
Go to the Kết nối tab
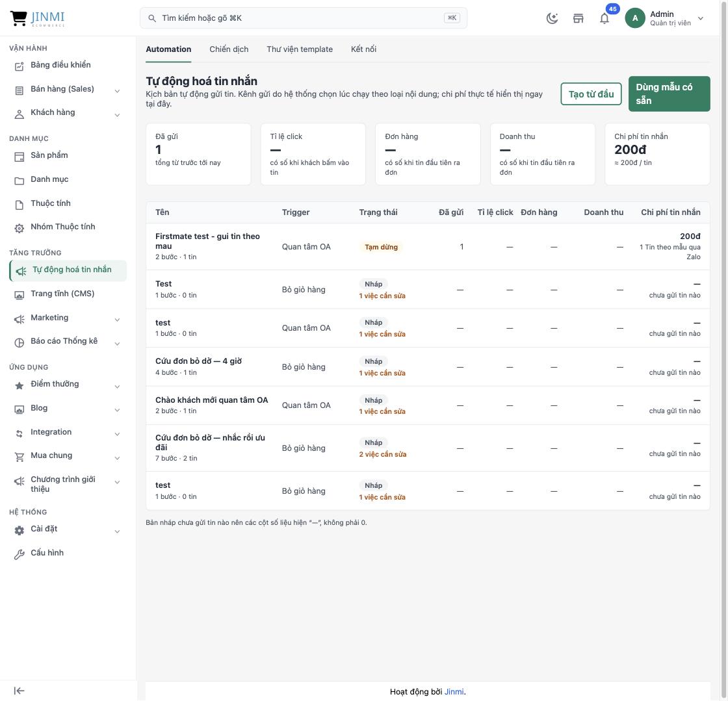(363, 49)
